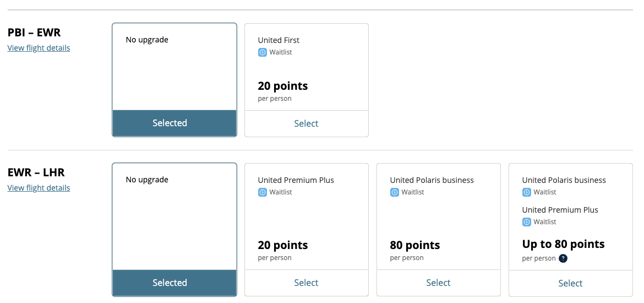
Task: Select United First upgrade for 20 points
Action: pos(306,123)
